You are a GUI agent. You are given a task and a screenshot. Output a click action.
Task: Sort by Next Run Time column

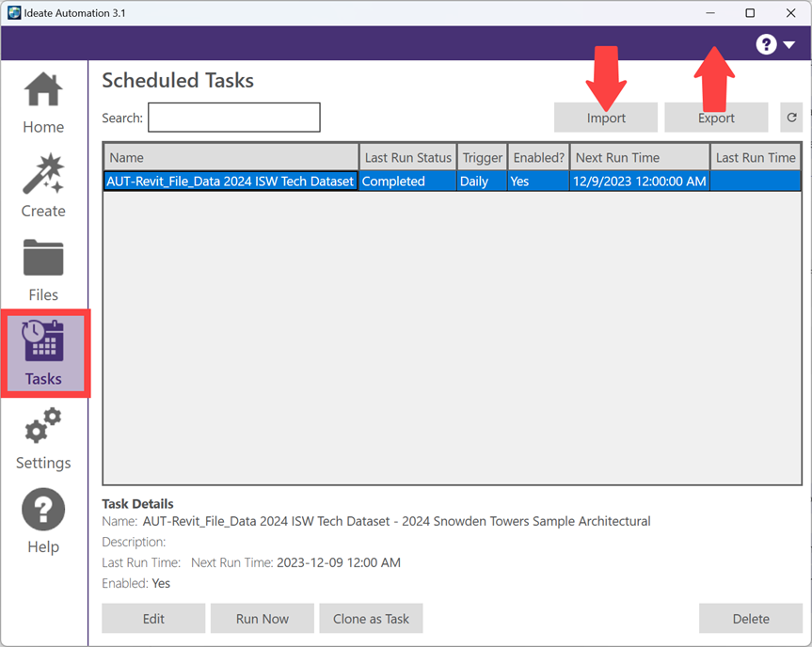click(x=640, y=157)
